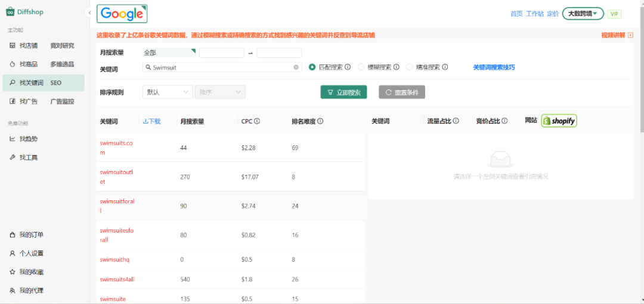644x304 pixels.
Task: Collapse the sidebar with the arrow
Action: tap(89, 13)
